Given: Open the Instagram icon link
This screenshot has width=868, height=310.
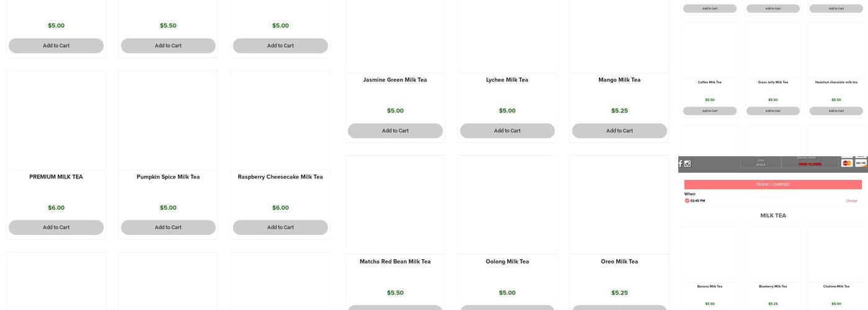Looking at the screenshot, I should coord(688,164).
